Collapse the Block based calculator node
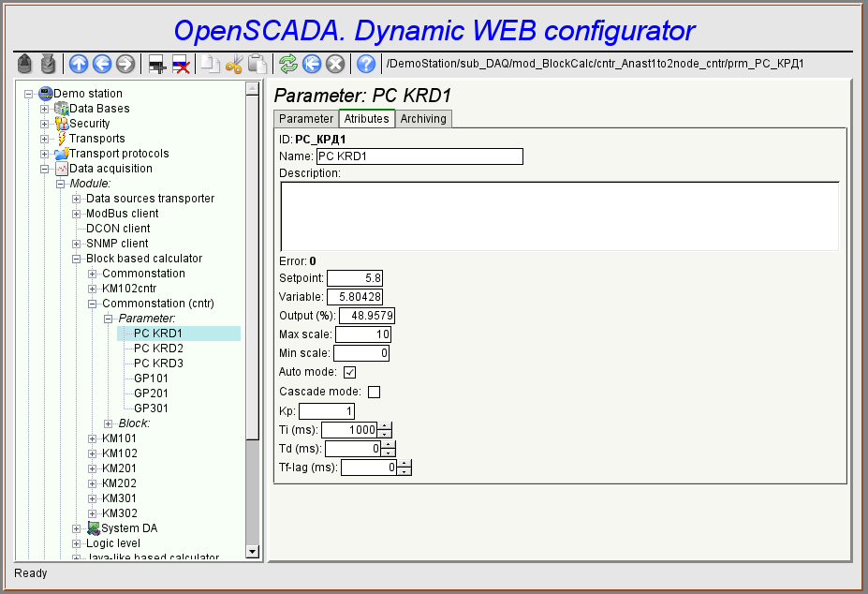 point(77,259)
